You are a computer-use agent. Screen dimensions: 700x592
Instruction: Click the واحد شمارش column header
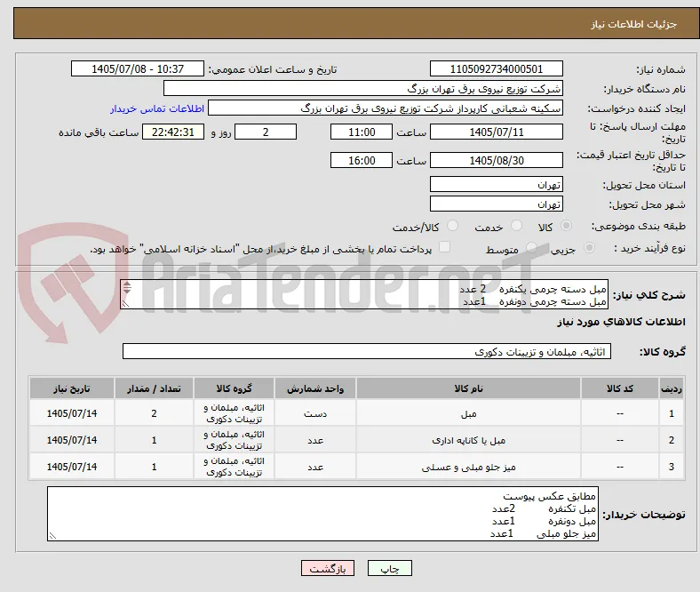(315, 388)
